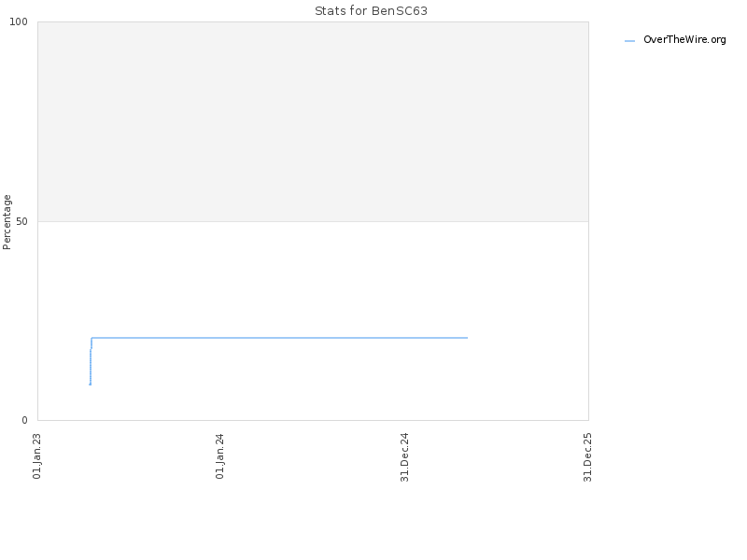This screenshot has width=747, height=560.
Task: Click the 100 y-axis tick label
Action: (x=19, y=21)
